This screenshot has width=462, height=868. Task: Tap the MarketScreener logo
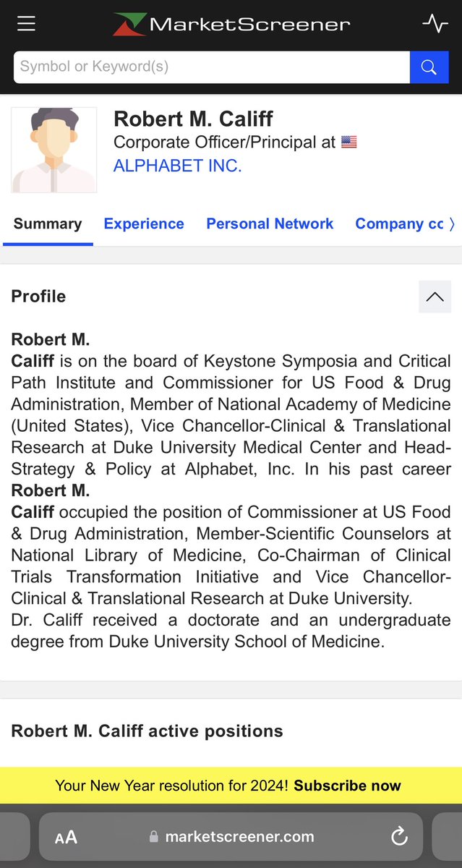(x=231, y=24)
